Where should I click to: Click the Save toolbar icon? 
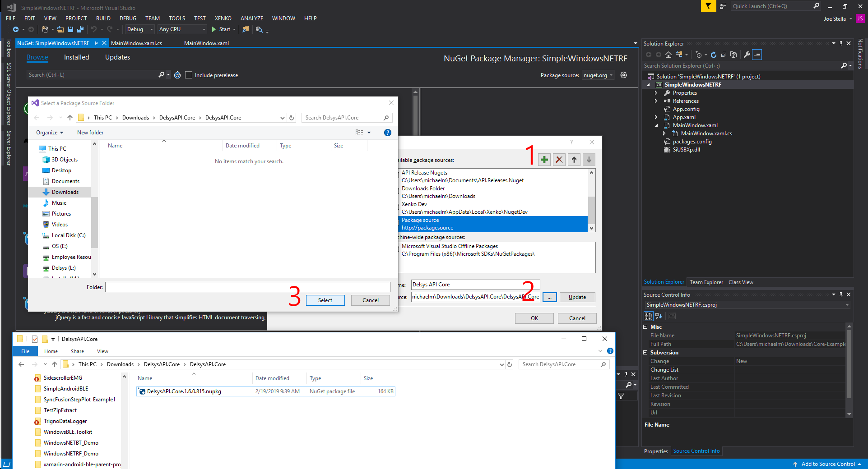[70, 29]
